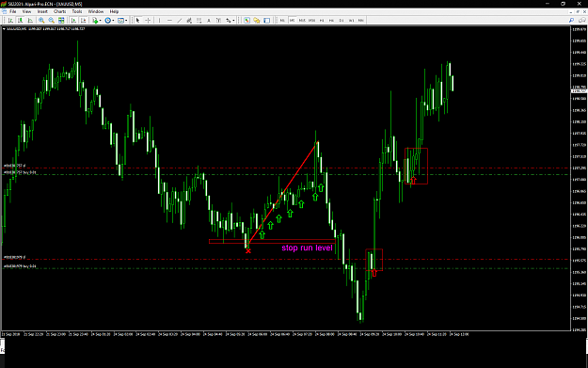Click the search magnifier icon at toolbar right
The image size is (588, 368).
(x=571, y=21)
